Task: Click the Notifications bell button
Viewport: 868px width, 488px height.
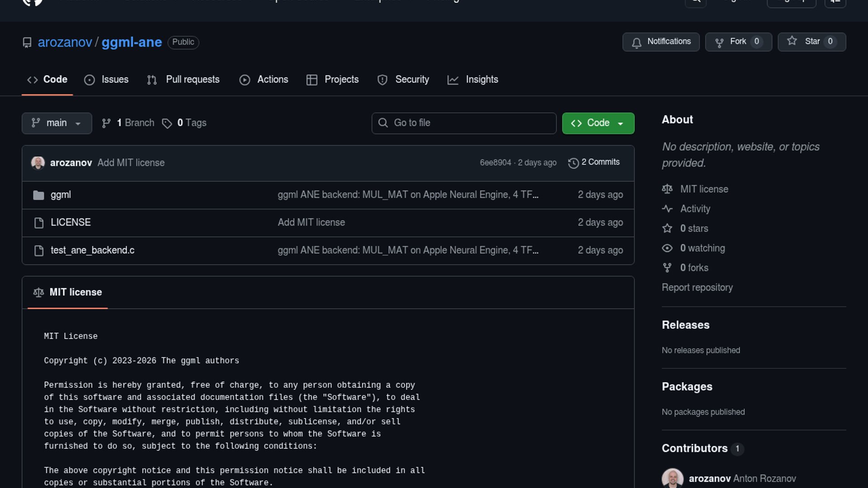Action: click(x=660, y=42)
